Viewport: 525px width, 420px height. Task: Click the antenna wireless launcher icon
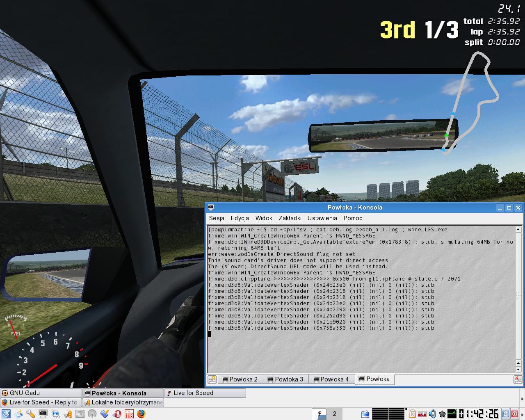92,414
